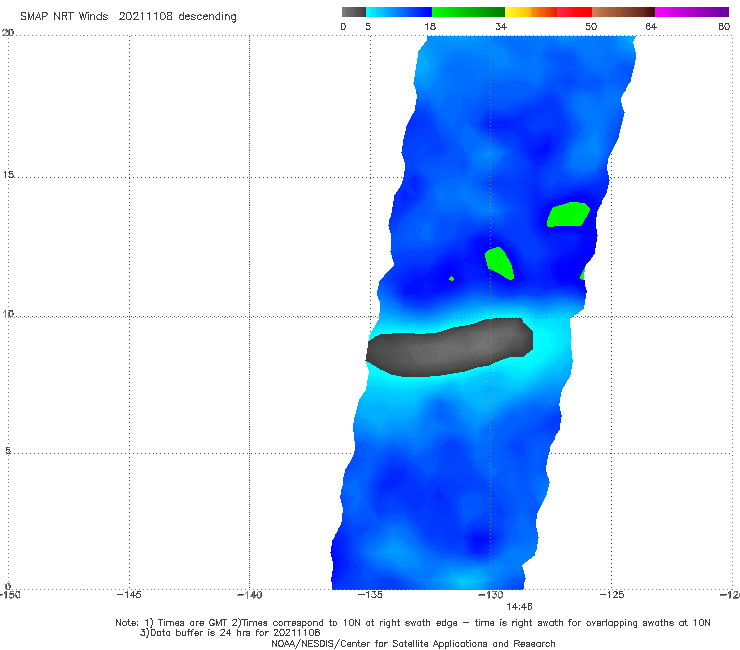740x650 pixels.
Task: Click the NOAA/NESDIS credit line
Action: click(413, 643)
